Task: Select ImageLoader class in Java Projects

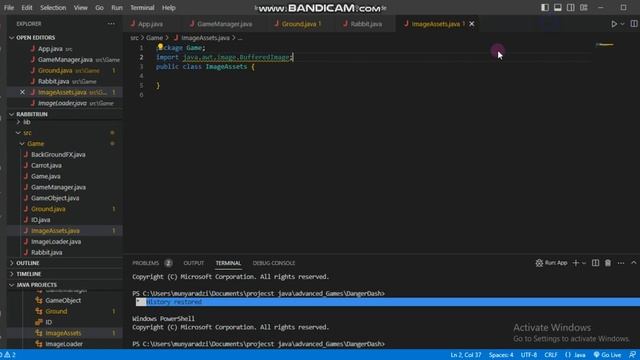Action: click(64, 344)
